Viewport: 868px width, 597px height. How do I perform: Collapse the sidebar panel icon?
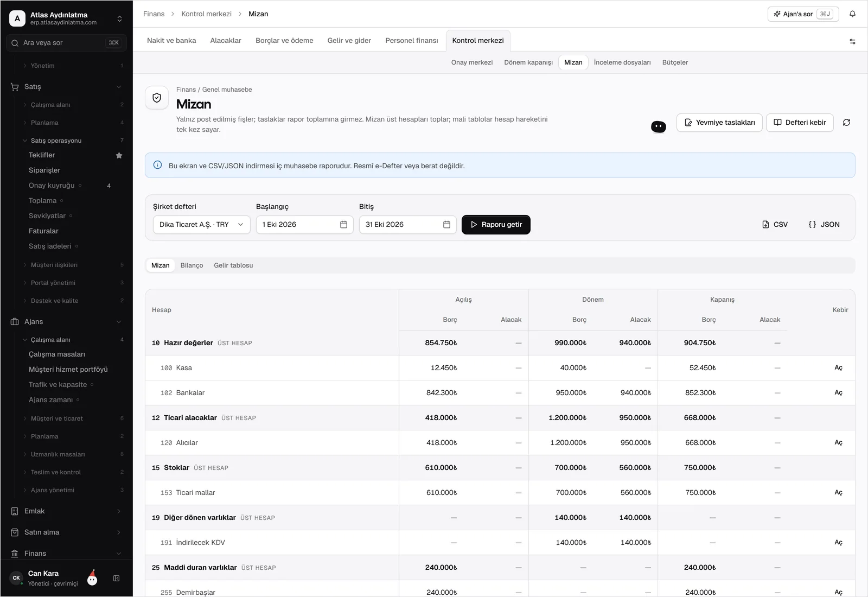click(x=116, y=579)
